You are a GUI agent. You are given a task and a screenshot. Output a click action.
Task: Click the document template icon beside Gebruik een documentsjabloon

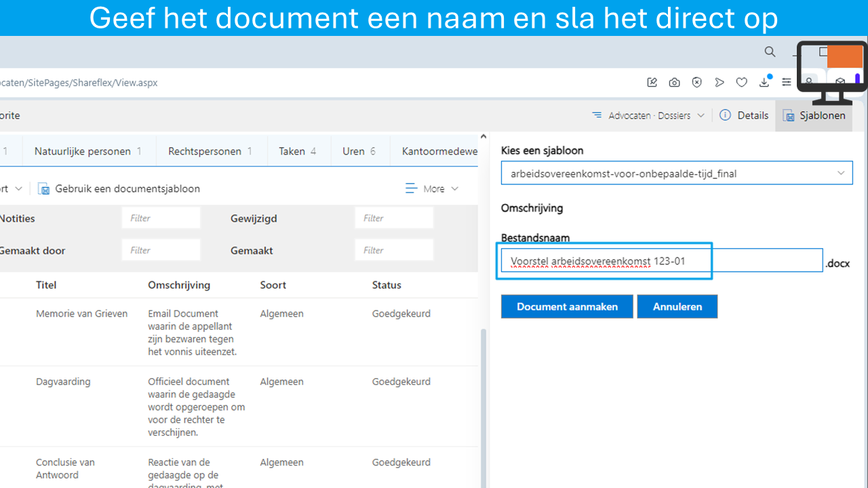coord(44,188)
